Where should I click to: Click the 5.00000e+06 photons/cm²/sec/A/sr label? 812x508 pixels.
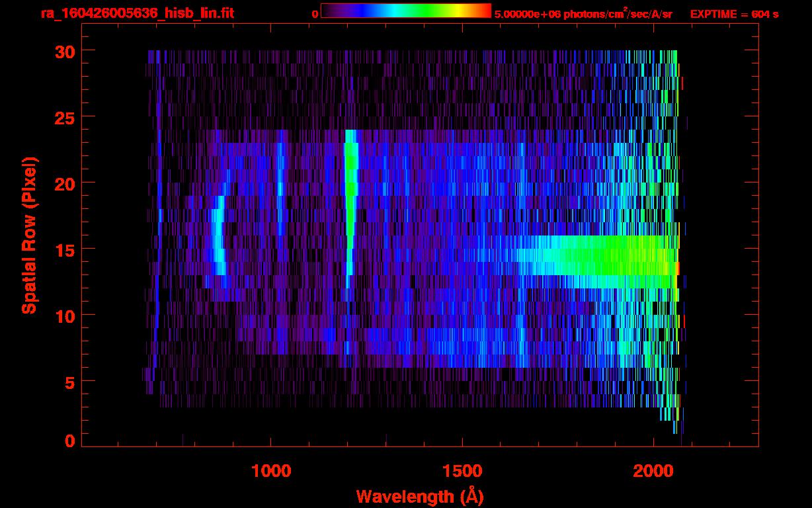coord(583,14)
